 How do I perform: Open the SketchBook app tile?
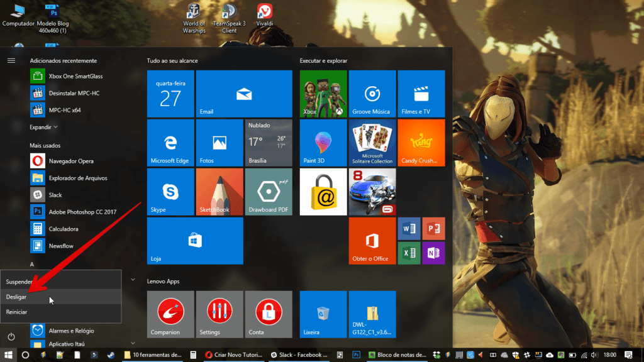pos(219,192)
